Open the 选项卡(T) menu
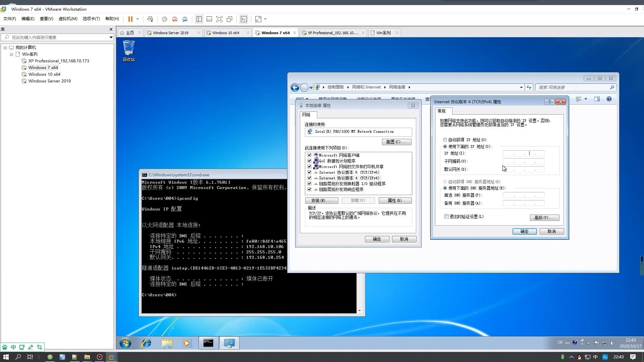644x362 pixels. click(91, 19)
